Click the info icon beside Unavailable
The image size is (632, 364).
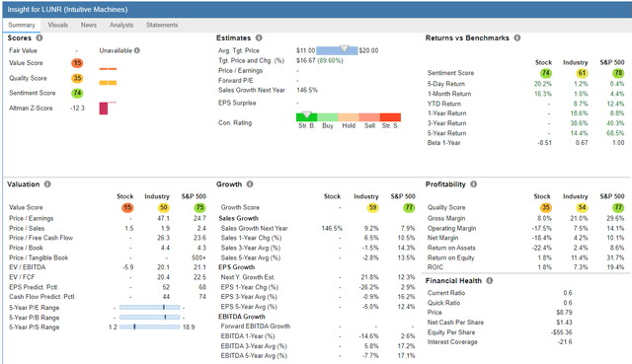tap(137, 50)
